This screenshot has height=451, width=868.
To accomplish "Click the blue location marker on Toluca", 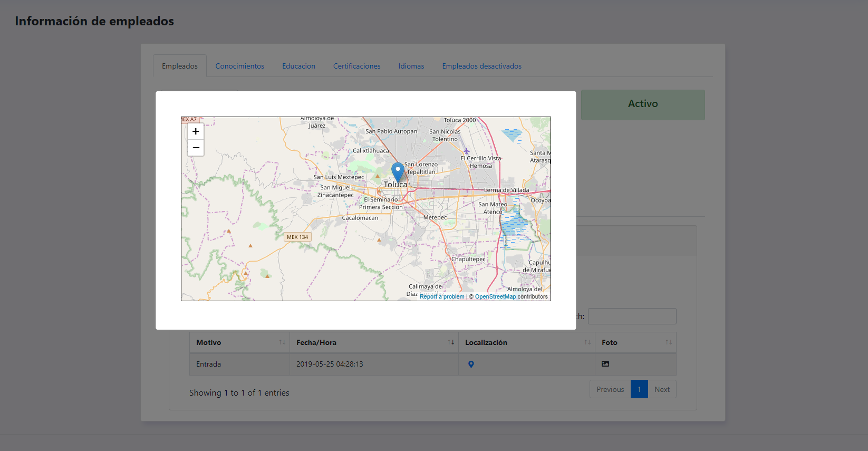I will click(x=398, y=172).
